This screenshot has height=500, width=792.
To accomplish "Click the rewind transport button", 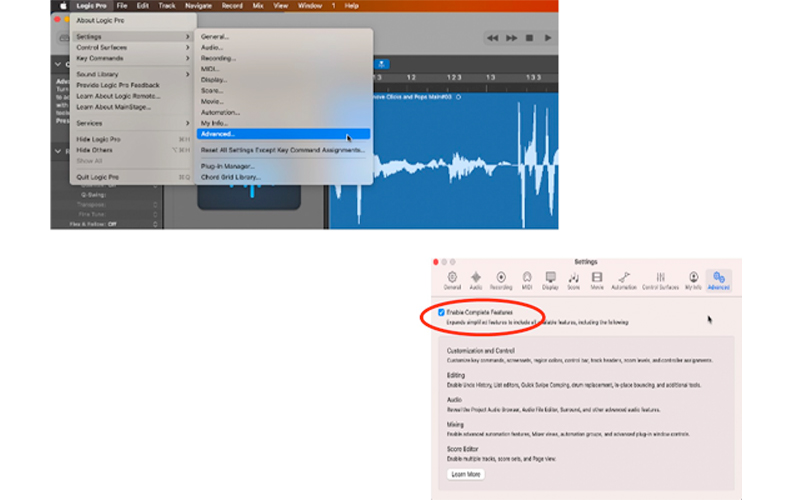I will pos(492,38).
